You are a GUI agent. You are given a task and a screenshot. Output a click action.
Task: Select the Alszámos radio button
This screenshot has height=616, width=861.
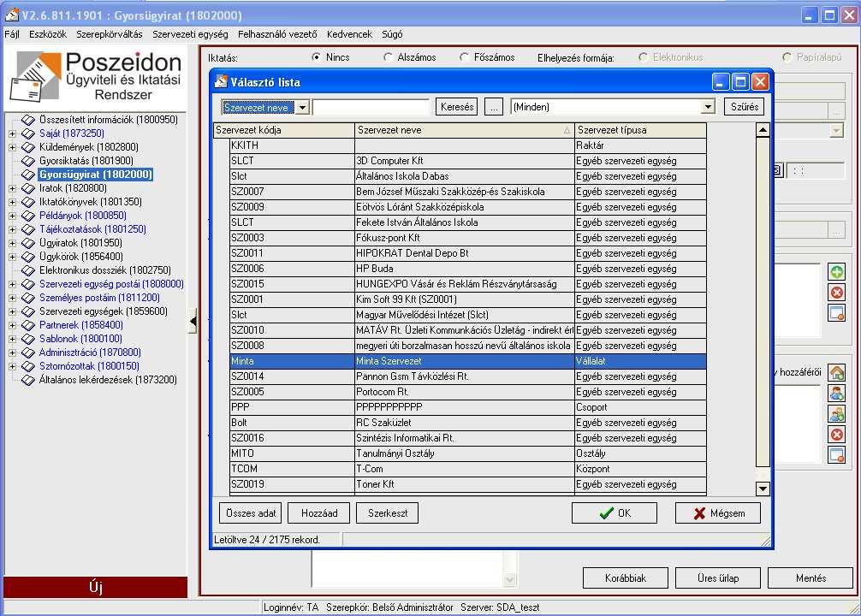[x=389, y=57]
